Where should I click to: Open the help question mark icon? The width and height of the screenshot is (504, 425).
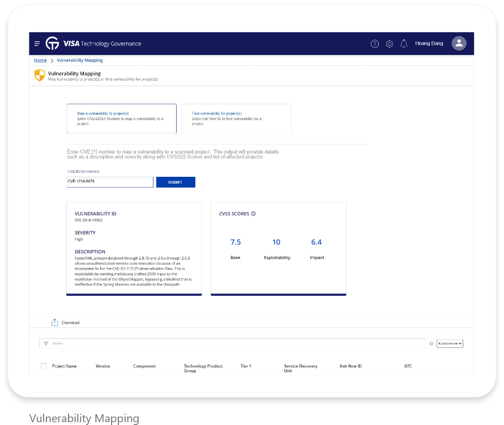click(x=375, y=44)
